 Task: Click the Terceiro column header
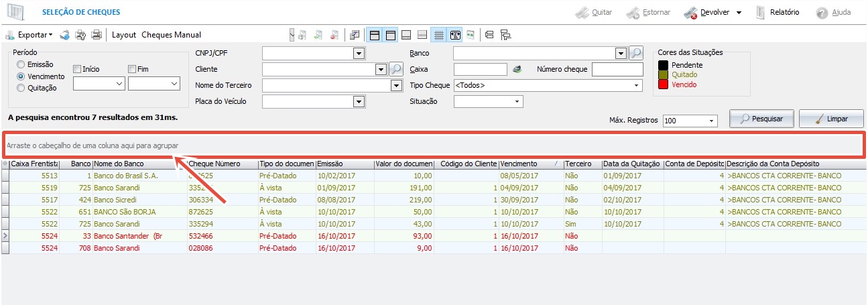[x=582, y=164]
